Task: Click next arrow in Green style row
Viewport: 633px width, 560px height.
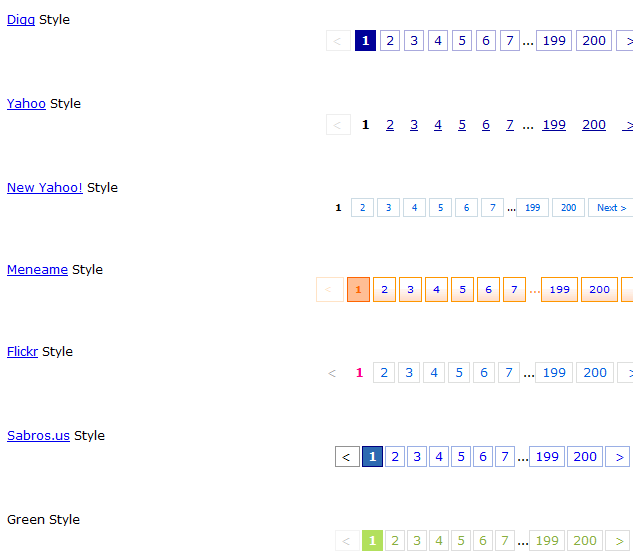Action: (x=618, y=541)
